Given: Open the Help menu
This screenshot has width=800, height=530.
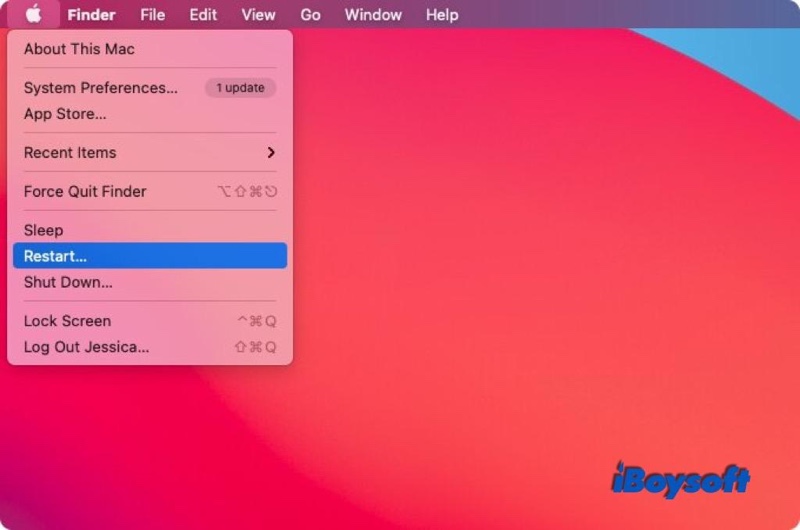Looking at the screenshot, I should click(x=442, y=15).
